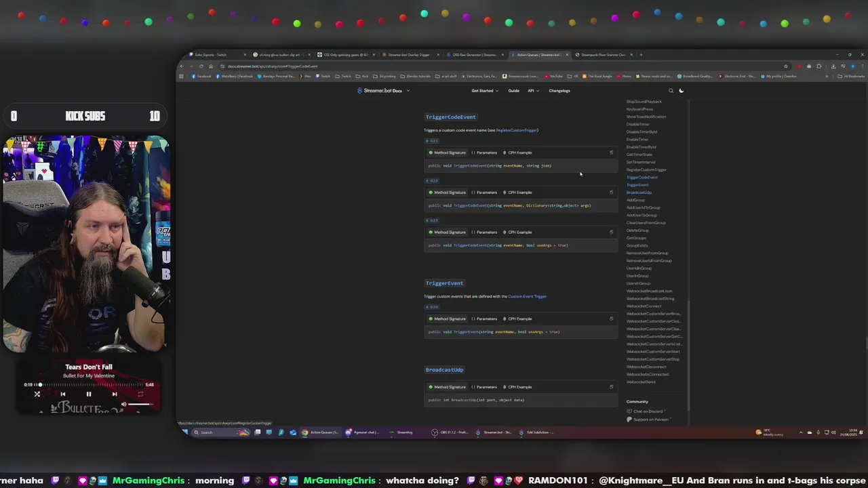Pause the Tears Don't Fall song
The width and height of the screenshot is (868, 488).
click(x=88, y=394)
